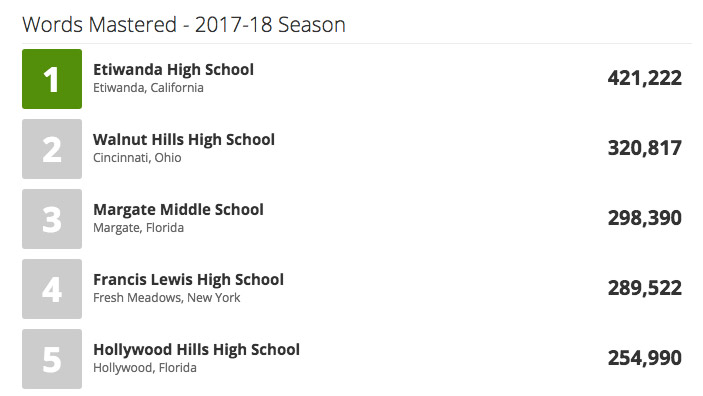Image resolution: width=703 pixels, height=396 pixels.
Task: Open Etiwanda High School link
Action: click(x=174, y=70)
